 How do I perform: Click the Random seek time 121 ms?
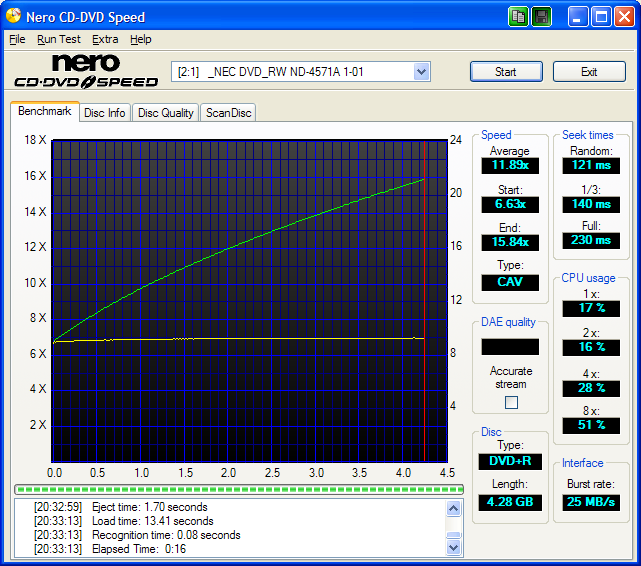pos(591,165)
